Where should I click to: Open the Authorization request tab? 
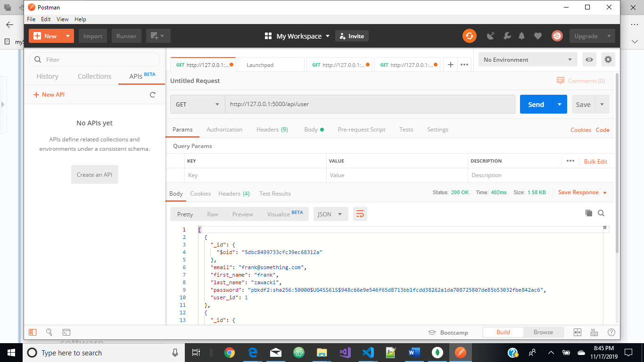(x=224, y=130)
